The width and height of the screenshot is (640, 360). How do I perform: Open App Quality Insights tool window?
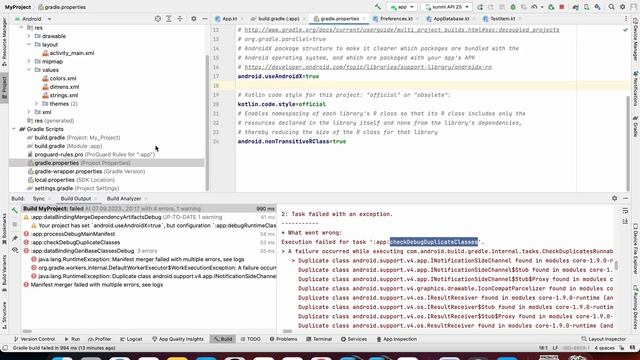point(178,339)
